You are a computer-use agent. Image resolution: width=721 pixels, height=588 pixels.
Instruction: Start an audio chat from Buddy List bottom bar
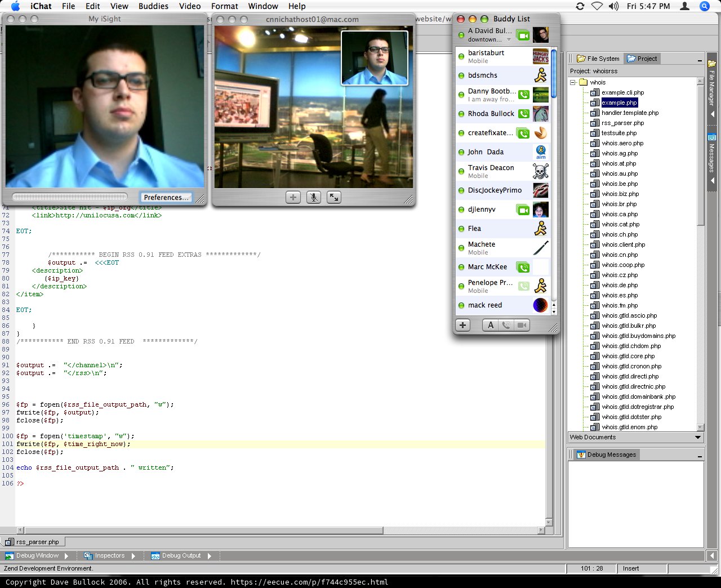point(506,325)
